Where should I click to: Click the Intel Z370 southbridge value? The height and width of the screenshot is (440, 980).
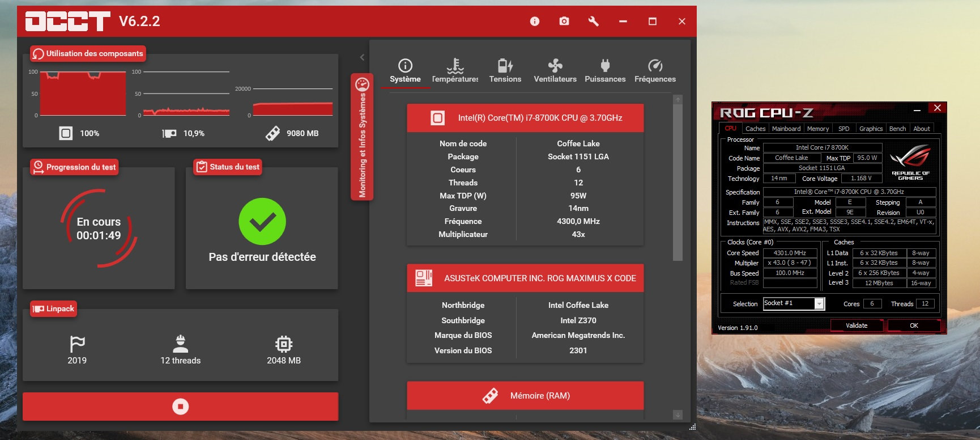pyautogui.click(x=578, y=320)
